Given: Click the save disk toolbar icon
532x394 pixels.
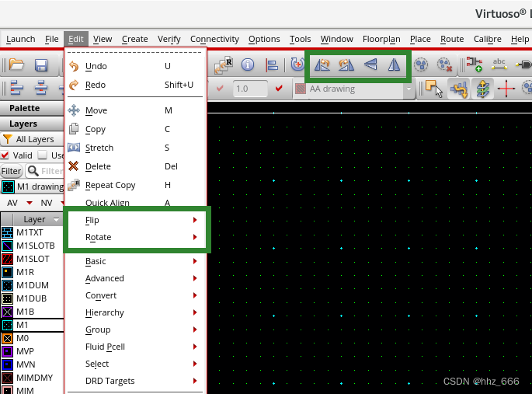Looking at the screenshot, I should click(41, 65).
